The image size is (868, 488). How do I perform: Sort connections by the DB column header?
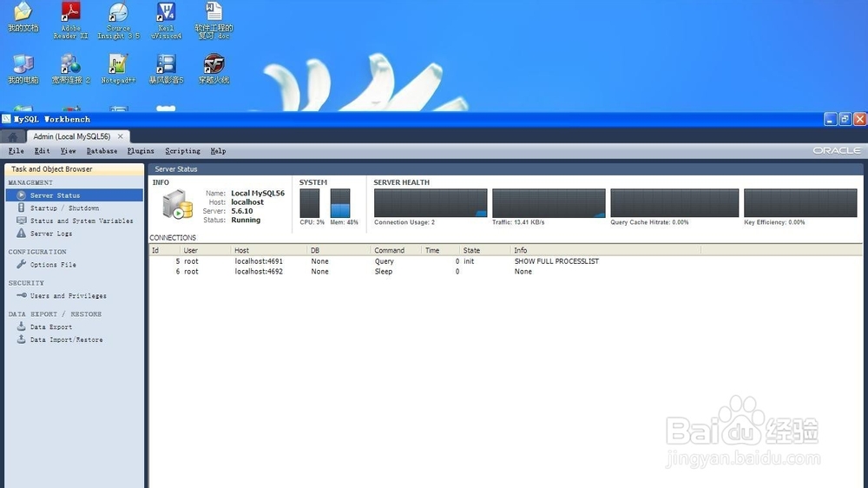tap(339, 250)
